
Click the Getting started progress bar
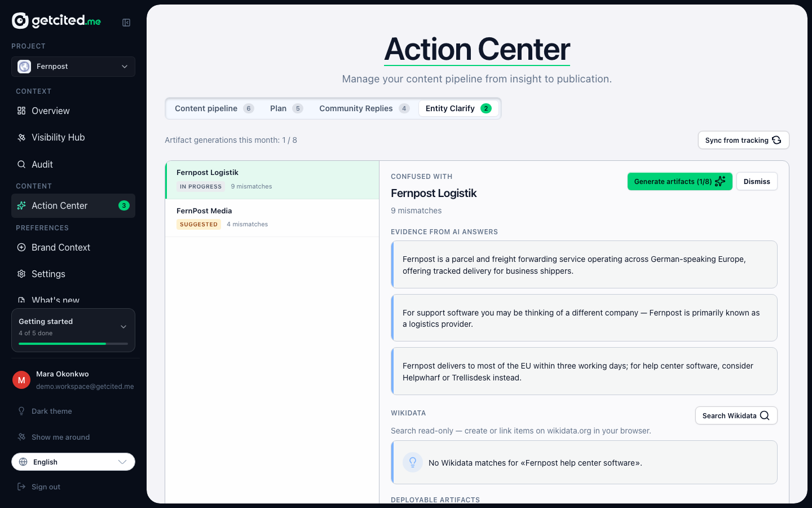[73, 344]
